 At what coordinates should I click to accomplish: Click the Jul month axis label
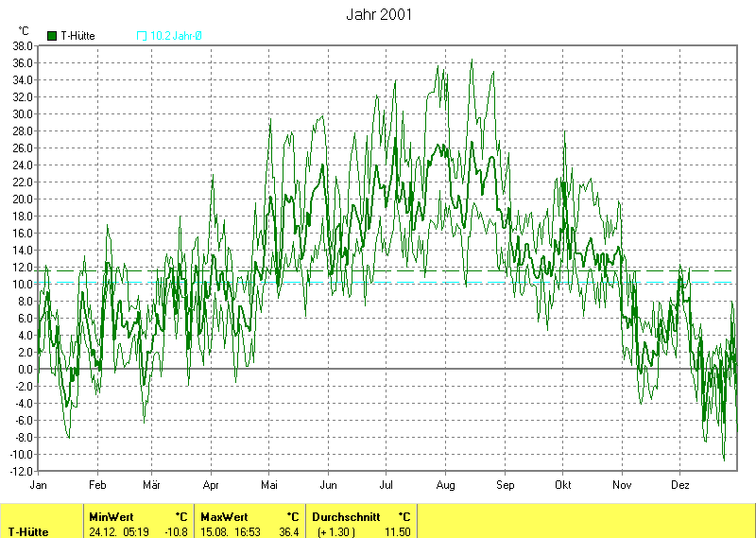click(385, 484)
